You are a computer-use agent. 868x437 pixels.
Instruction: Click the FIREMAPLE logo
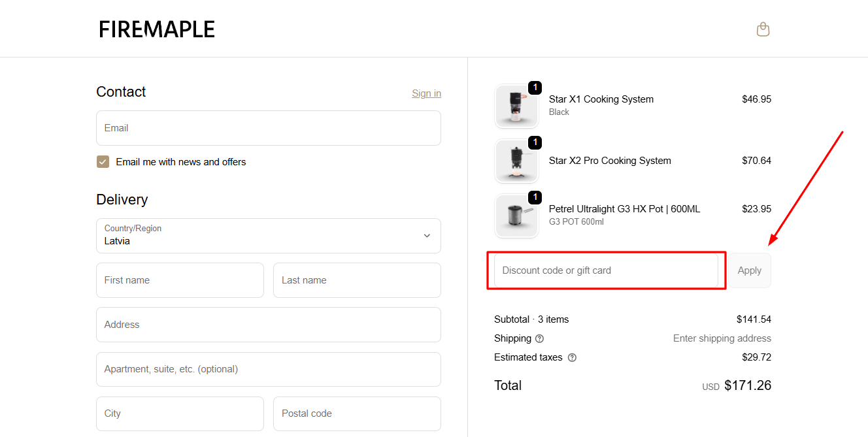coord(157,29)
